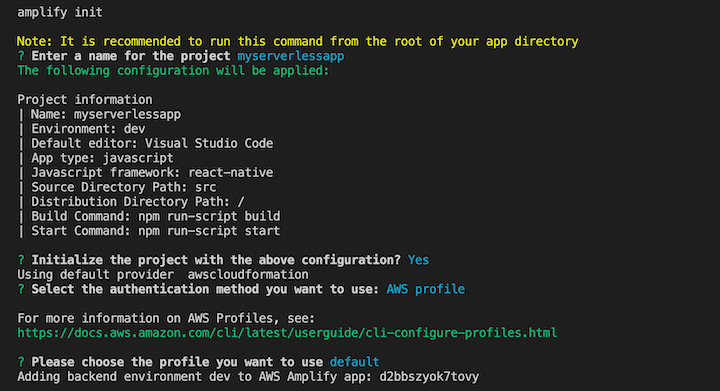720x391 pixels.
Task: Click the yellow 'Note:' recommendation line
Action: click(298, 41)
